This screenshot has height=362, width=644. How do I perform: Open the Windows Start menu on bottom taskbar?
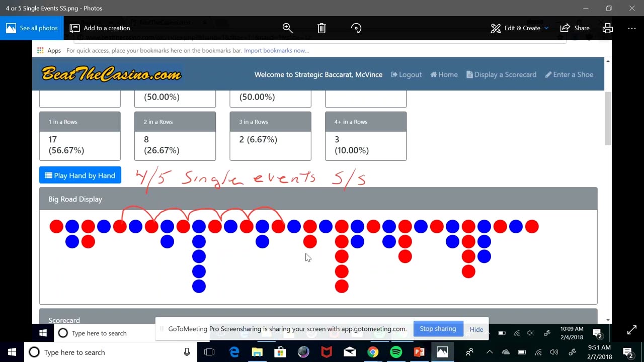(12, 352)
